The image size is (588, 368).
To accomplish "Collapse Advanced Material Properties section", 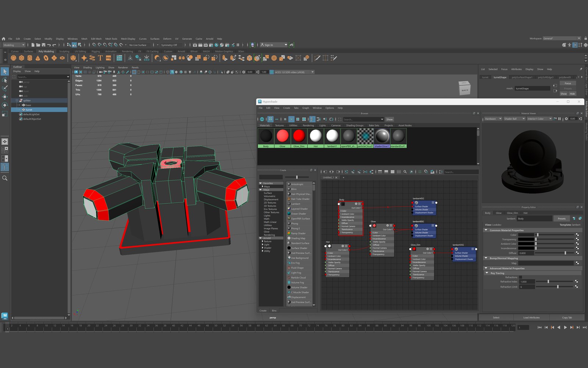I will (x=486, y=268).
